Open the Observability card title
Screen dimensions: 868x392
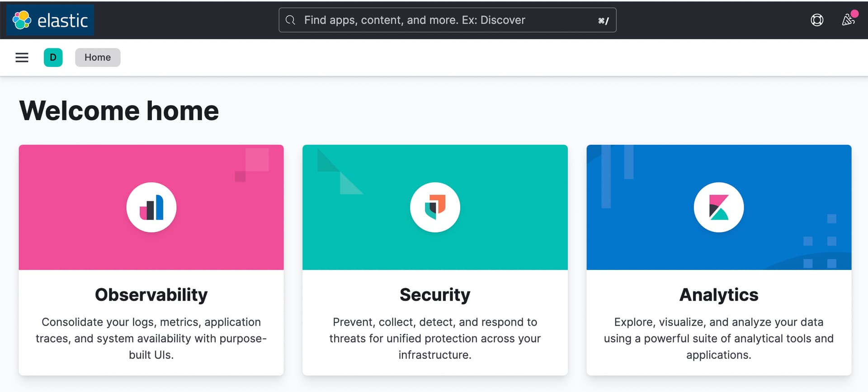pyautogui.click(x=151, y=295)
